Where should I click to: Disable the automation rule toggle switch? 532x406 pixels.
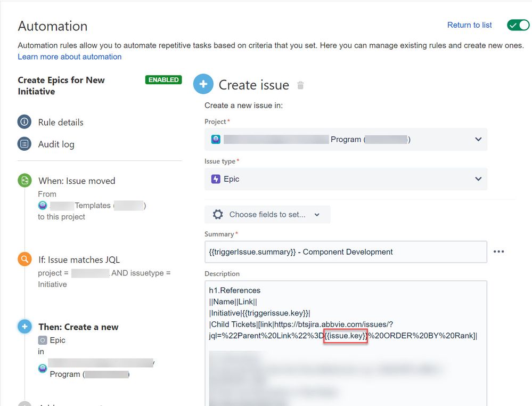[518, 25]
